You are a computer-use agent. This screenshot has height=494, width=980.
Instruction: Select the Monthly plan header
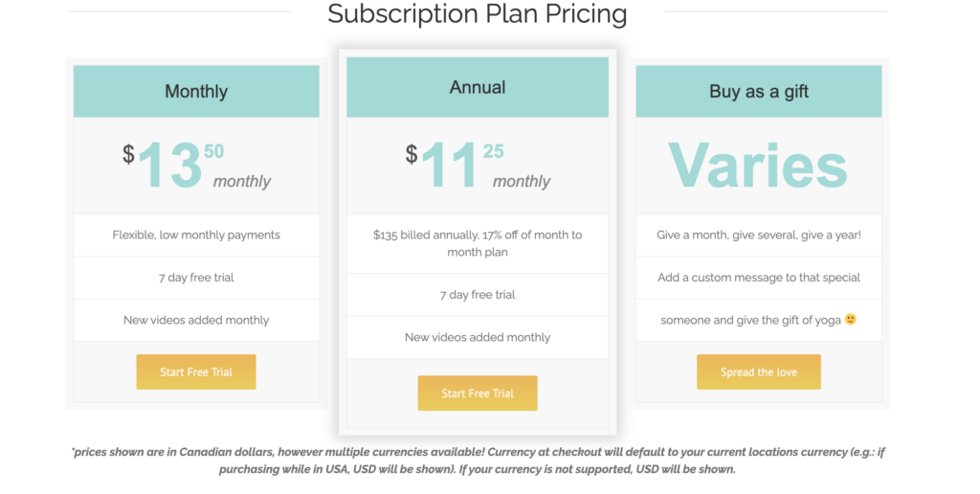tap(196, 91)
